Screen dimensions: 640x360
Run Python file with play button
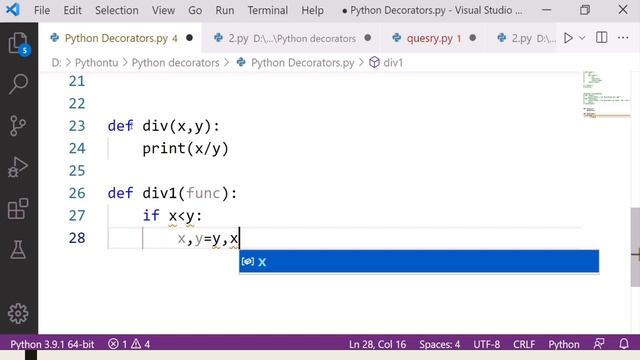pos(568,38)
